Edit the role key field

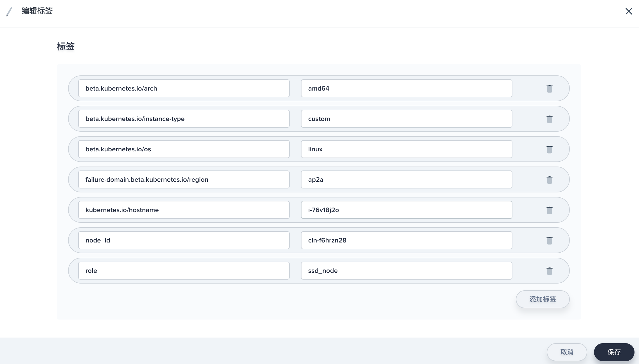pyautogui.click(x=184, y=271)
